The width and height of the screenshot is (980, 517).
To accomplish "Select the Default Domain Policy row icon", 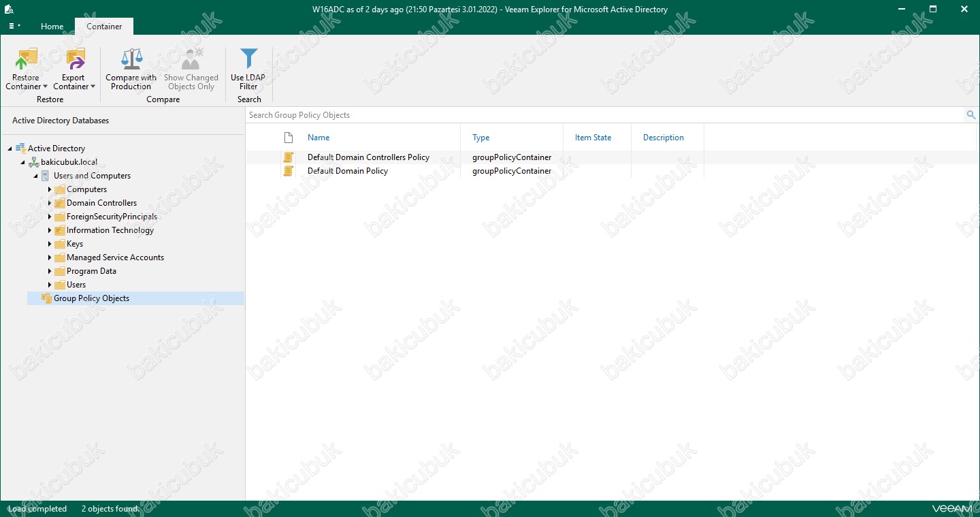I will click(289, 171).
